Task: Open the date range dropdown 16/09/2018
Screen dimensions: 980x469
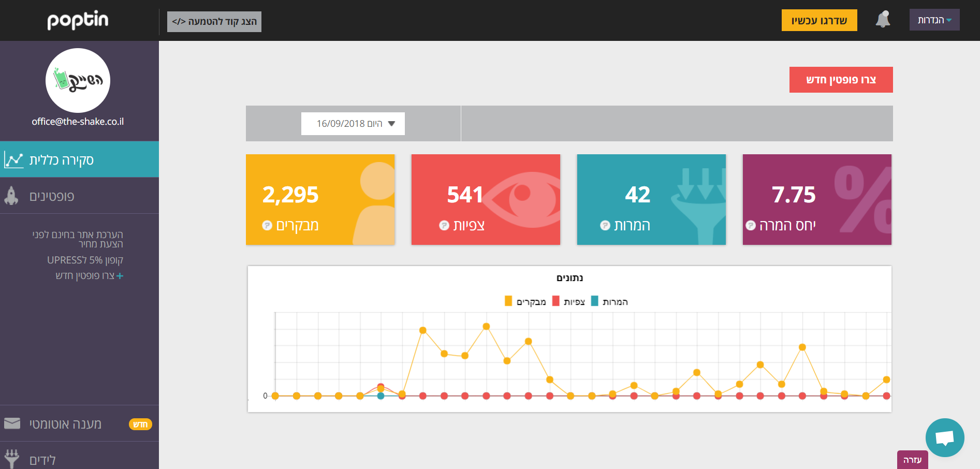Action: 353,124
